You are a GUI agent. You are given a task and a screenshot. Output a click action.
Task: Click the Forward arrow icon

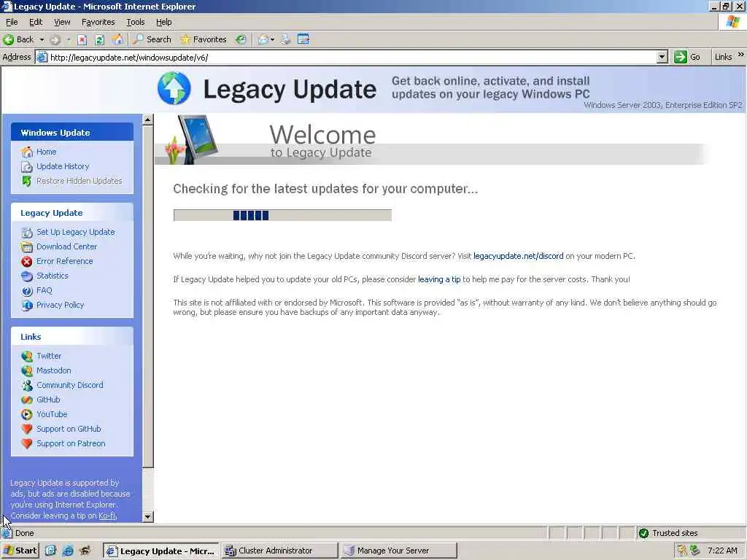55,40
